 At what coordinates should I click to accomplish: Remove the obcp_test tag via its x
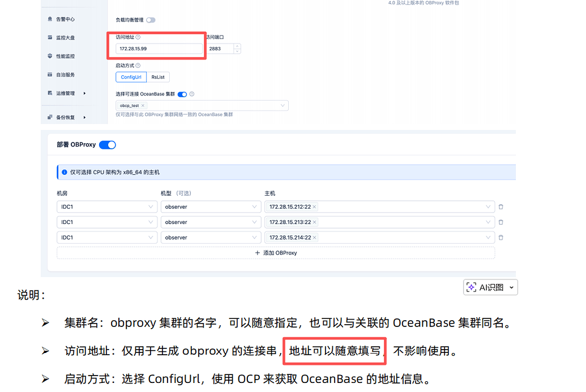click(143, 105)
